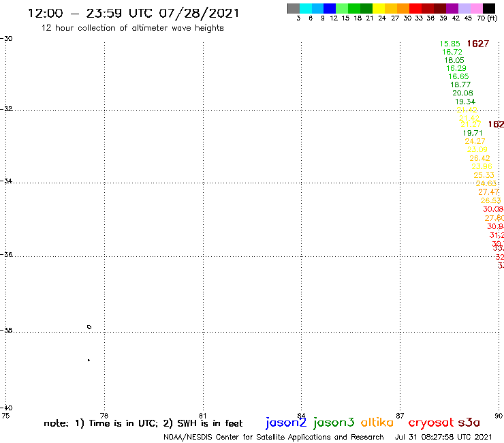Click the longitude label 81

[203, 416]
